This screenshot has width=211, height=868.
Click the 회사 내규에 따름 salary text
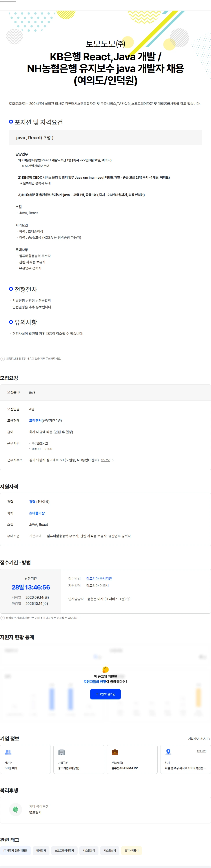[x=51, y=432]
